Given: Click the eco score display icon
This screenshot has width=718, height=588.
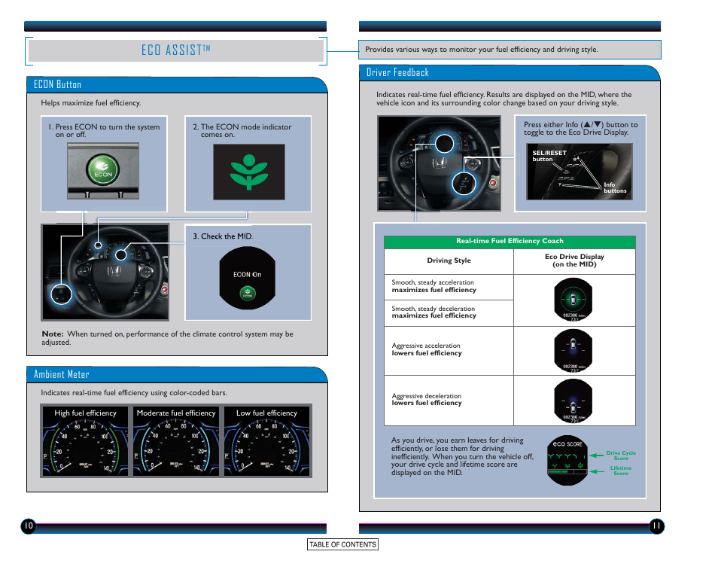Looking at the screenshot, I should (567, 460).
